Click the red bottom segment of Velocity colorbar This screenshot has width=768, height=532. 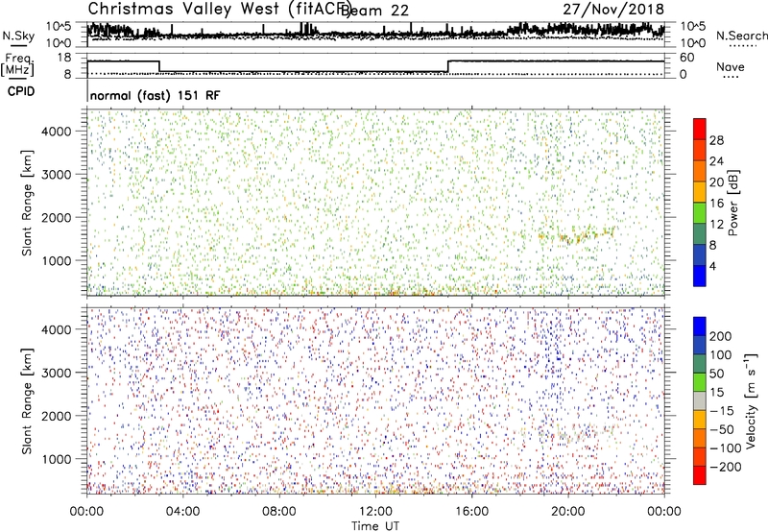click(700, 475)
